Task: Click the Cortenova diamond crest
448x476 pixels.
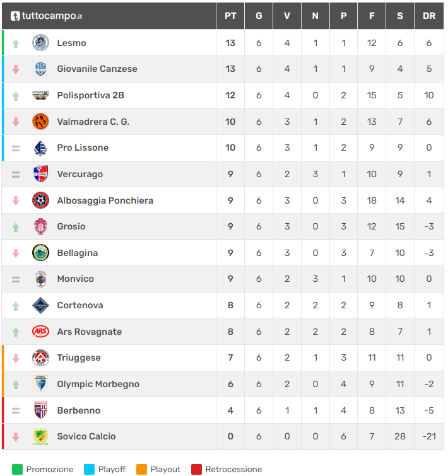Action: (40, 305)
